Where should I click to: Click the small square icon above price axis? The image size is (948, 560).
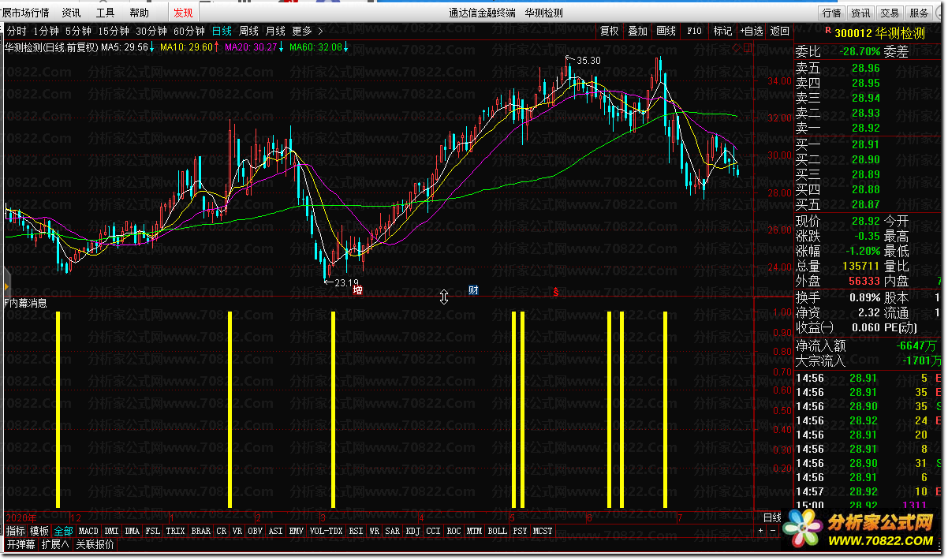748,48
